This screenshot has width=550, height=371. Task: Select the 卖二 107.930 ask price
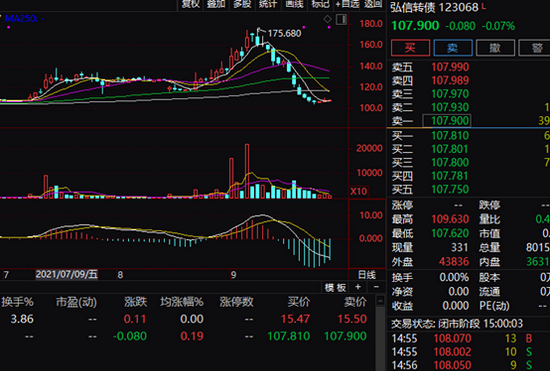click(450, 107)
